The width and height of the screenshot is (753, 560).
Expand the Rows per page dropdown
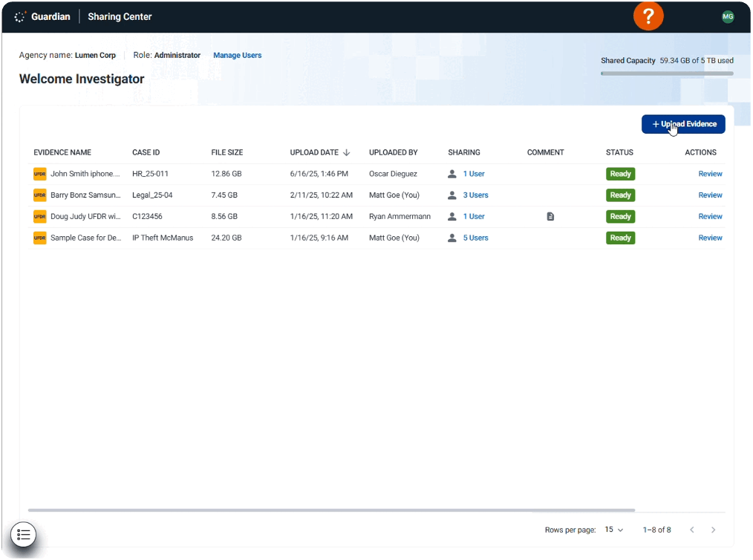[614, 530]
